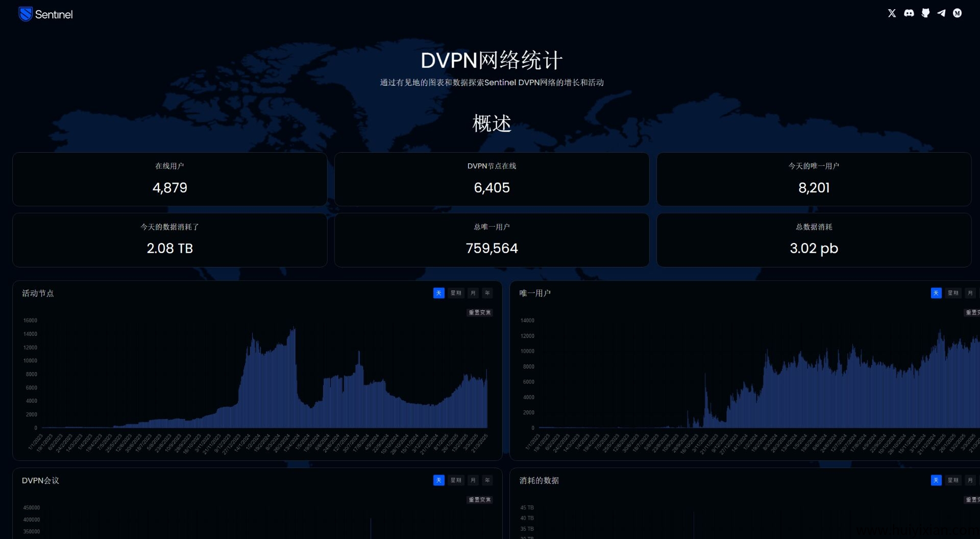The height and width of the screenshot is (539, 980).
Task: Switch 唯一用户 chart to 星期 (week)
Action: click(x=953, y=293)
